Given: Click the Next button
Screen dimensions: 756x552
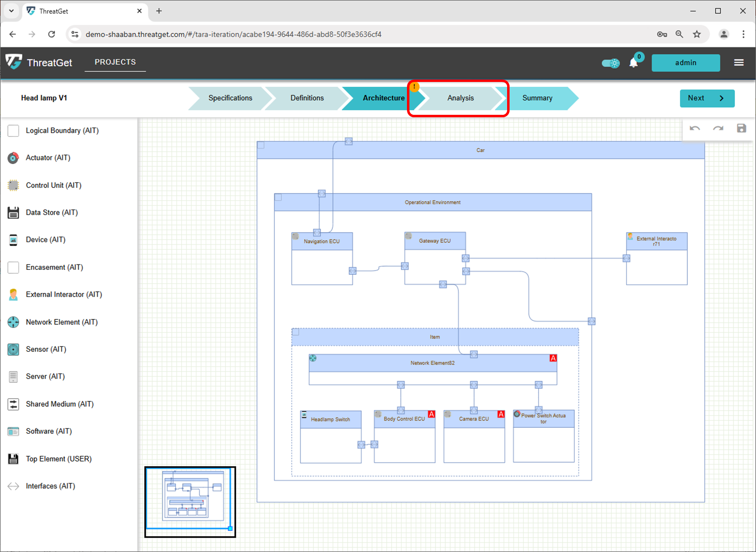Looking at the screenshot, I should point(706,98).
